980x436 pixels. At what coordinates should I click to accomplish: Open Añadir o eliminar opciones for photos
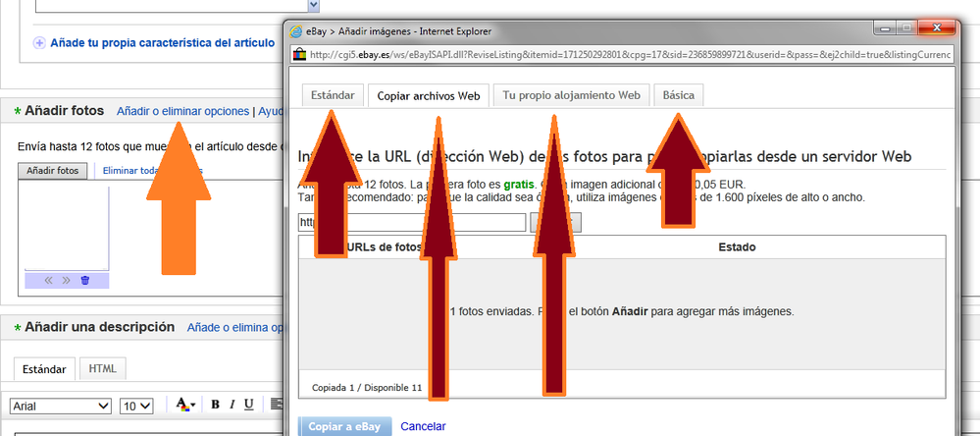point(183,111)
